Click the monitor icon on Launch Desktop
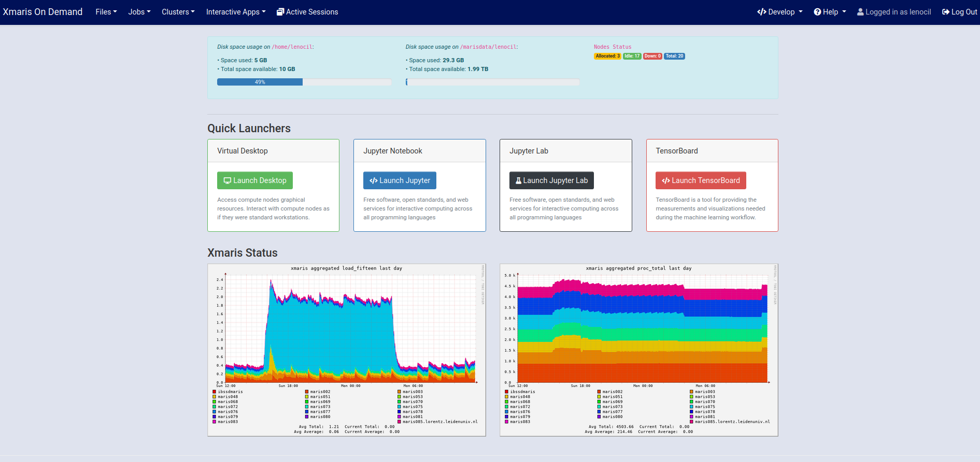This screenshot has width=980, height=462. click(x=227, y=180)
